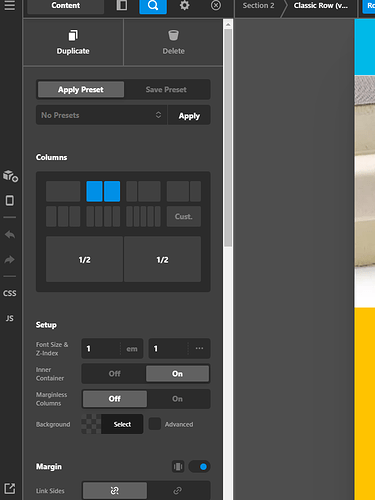Open the No Presets dropdown
The image size is (375, 500).
pos(101,115)
